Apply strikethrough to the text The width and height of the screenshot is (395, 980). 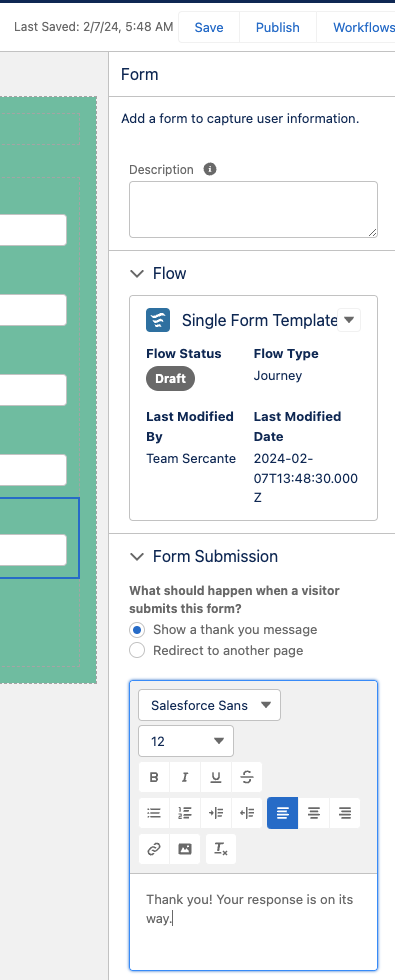(247, 777)
